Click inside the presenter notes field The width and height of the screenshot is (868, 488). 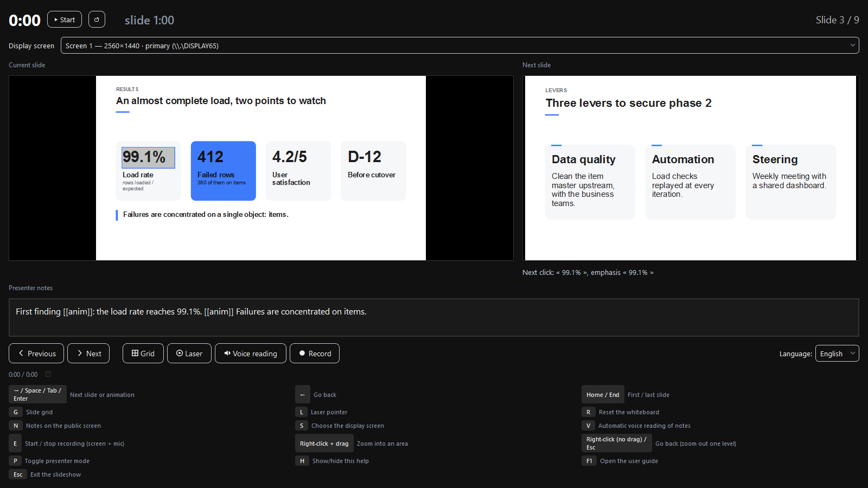(x=434, y=317)
